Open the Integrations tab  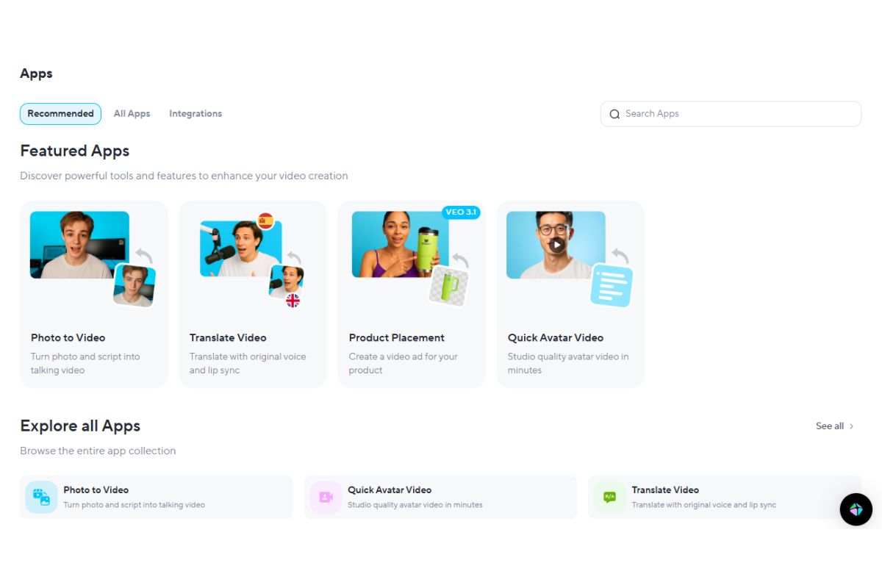196,114
